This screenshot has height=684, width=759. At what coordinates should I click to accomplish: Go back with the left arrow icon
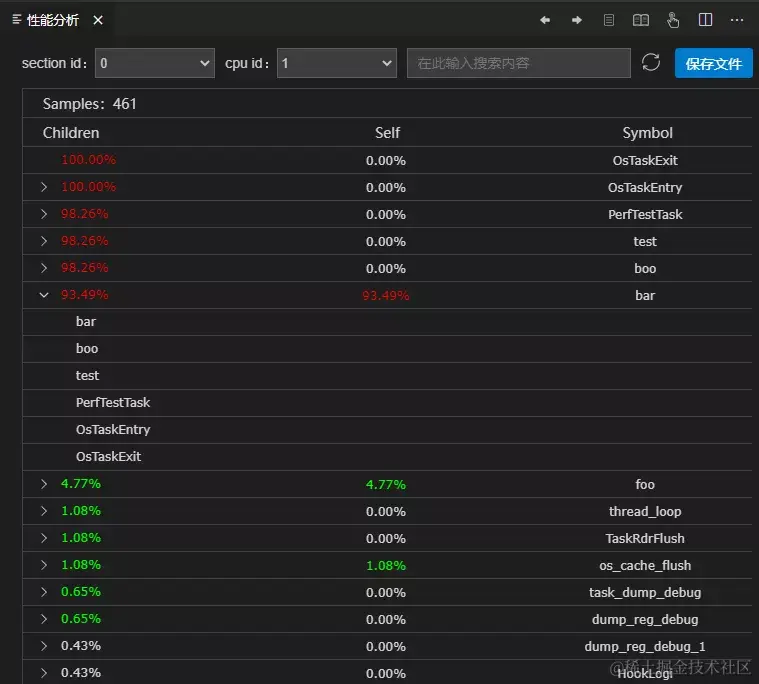click(x=545, y=20)
